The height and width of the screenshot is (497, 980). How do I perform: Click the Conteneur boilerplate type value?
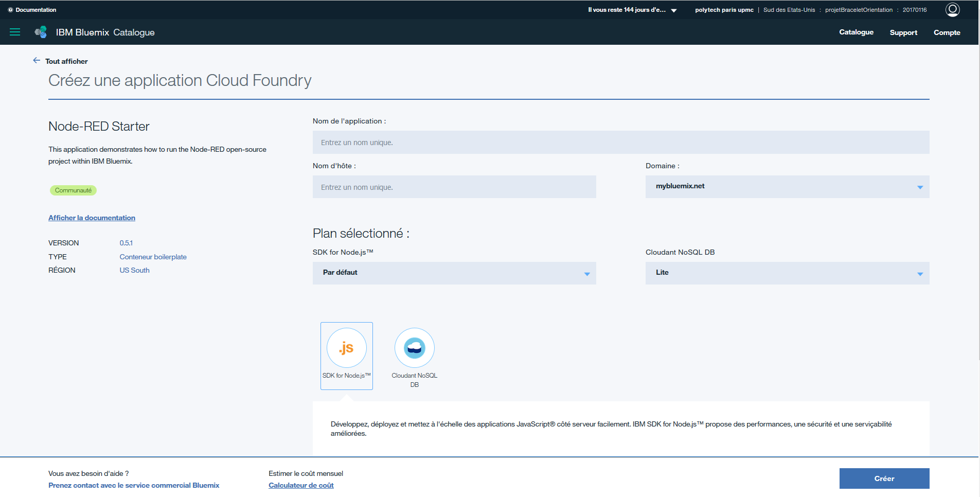pos(153,257)
